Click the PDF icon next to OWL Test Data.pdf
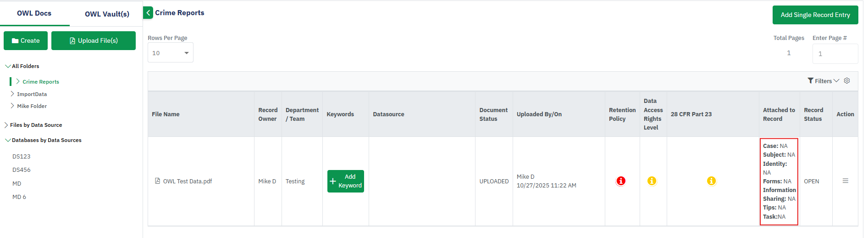 click(x=158, y=181)
